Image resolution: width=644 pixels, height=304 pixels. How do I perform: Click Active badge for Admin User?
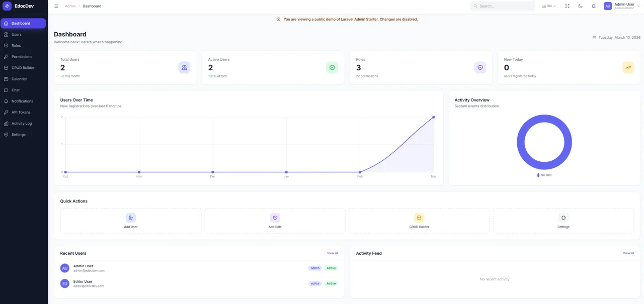(x=331, y=268)
